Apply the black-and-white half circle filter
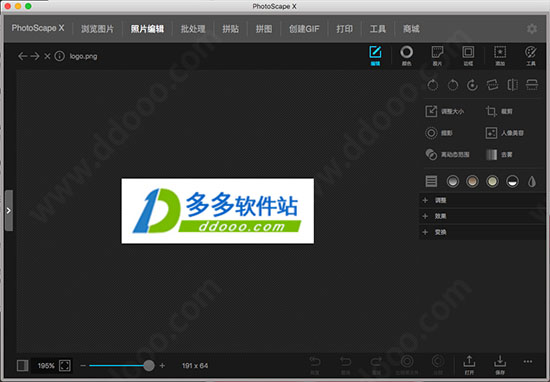Viewport: 550px width, 382px height. click(x=512, y=181)
